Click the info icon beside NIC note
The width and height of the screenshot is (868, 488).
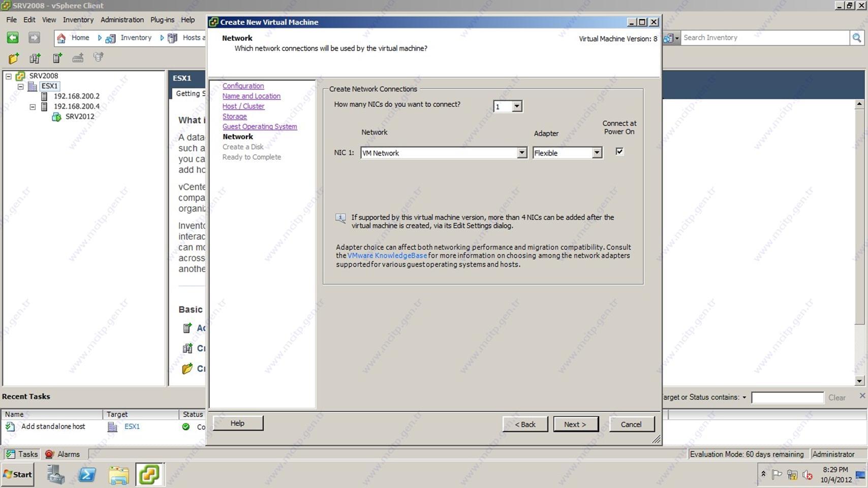pos(340,218)
